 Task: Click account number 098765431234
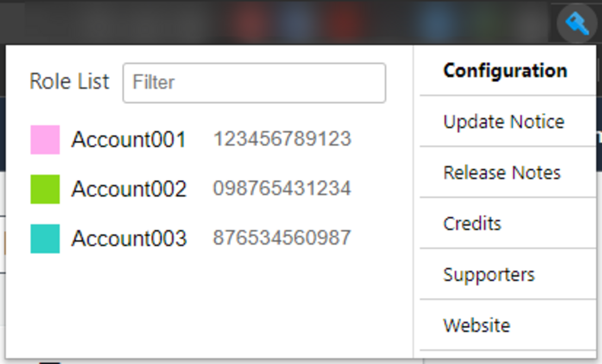click(x=282, y=189)
